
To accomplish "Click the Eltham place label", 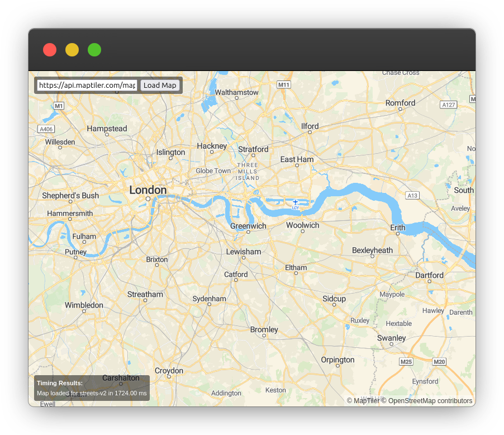I will [x=296, y=268].
